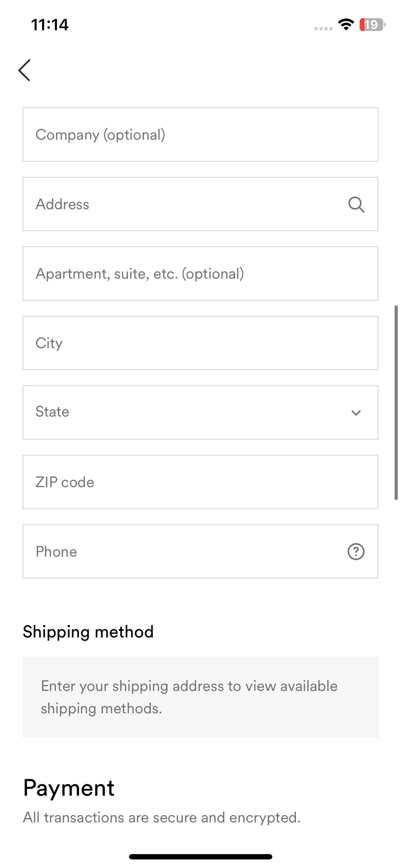This screenshot has height=868, width=401.
Task: Tap the cellular signal dots icon
Action: tap(323, 29)
